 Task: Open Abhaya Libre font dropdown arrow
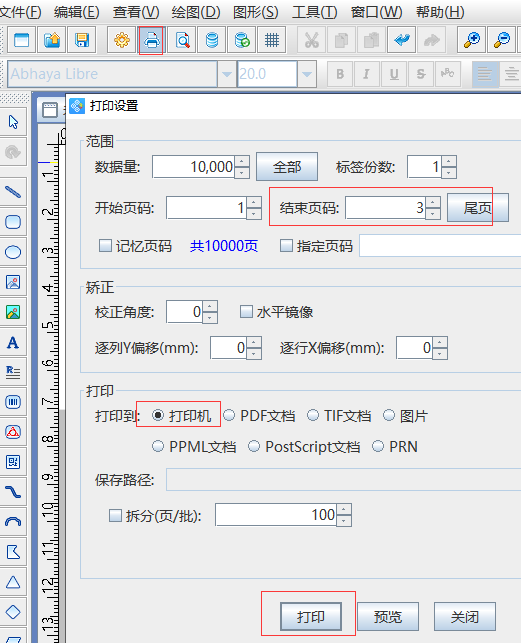click(x=227, y=74)
